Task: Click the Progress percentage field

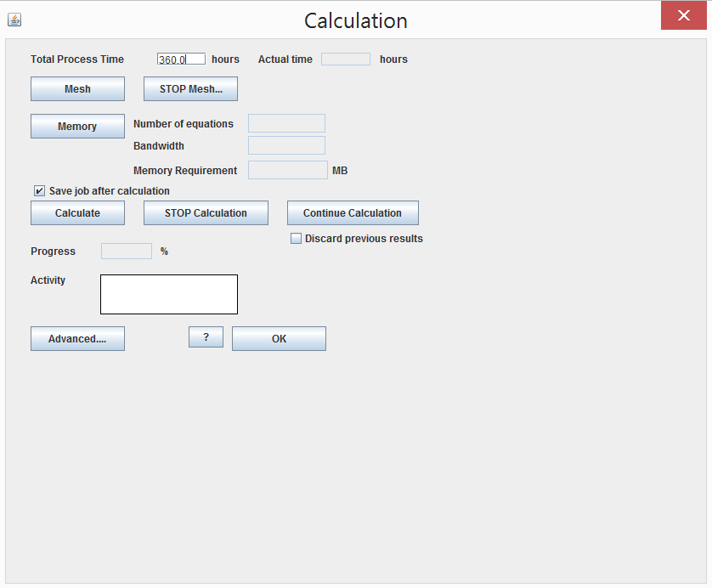Action: point(126,252)
